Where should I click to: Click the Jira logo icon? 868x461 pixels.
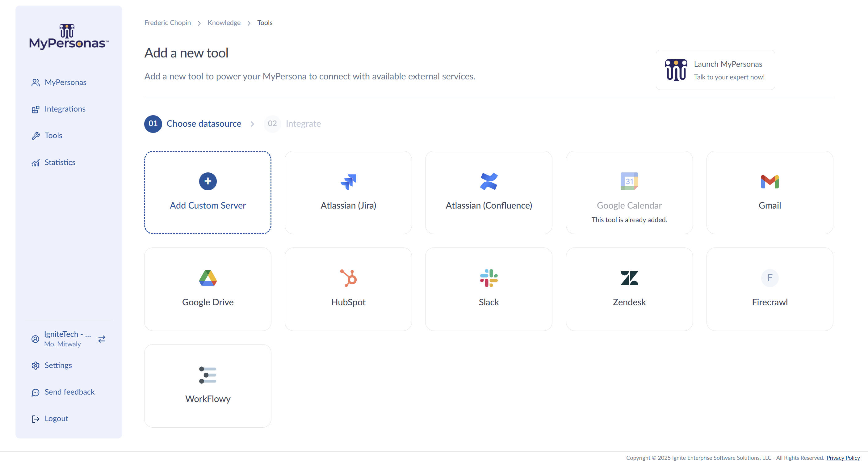(348, 182)
